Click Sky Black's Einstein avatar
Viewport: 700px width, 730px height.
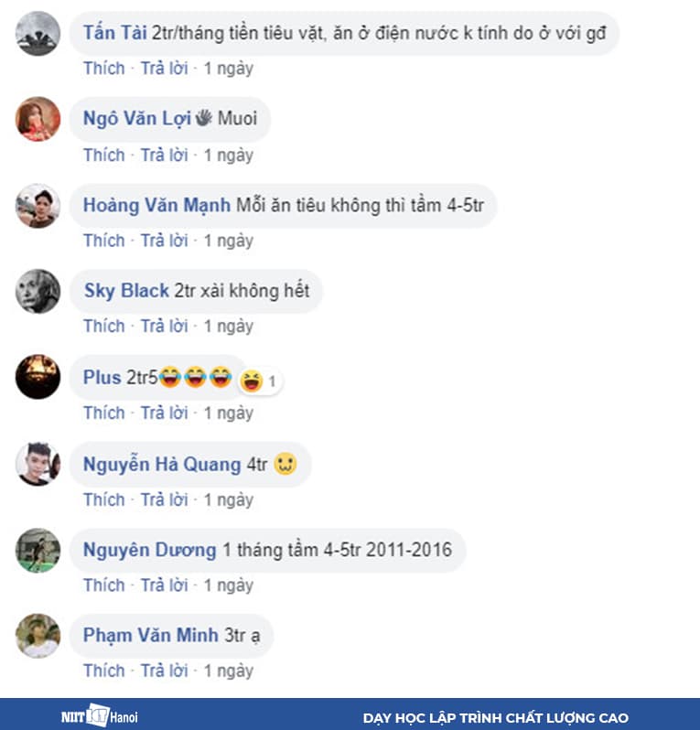38,291
